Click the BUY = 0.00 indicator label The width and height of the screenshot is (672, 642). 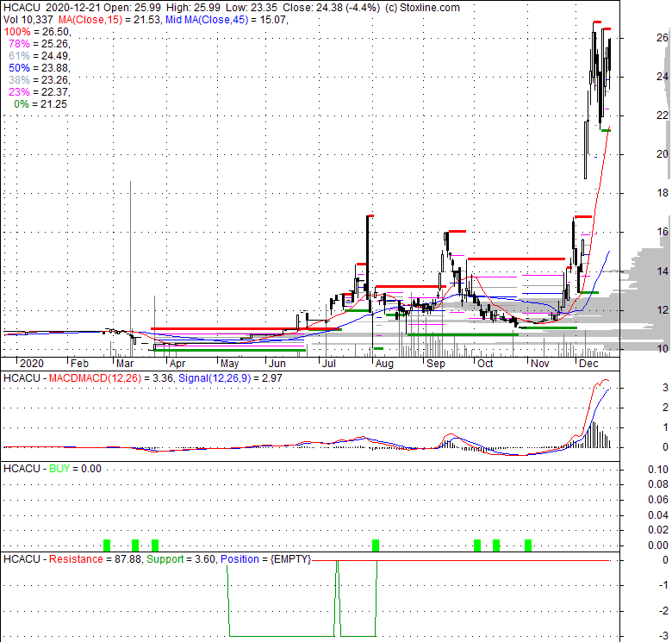[x=75, y=469]
